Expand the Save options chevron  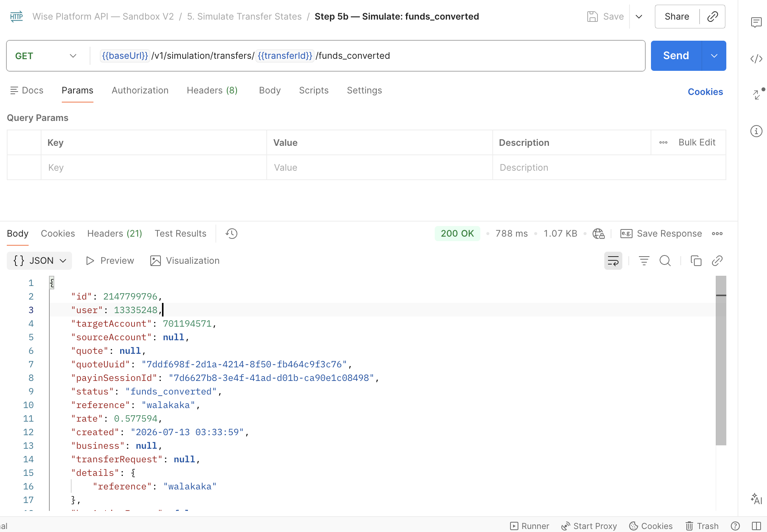[639, 17]
